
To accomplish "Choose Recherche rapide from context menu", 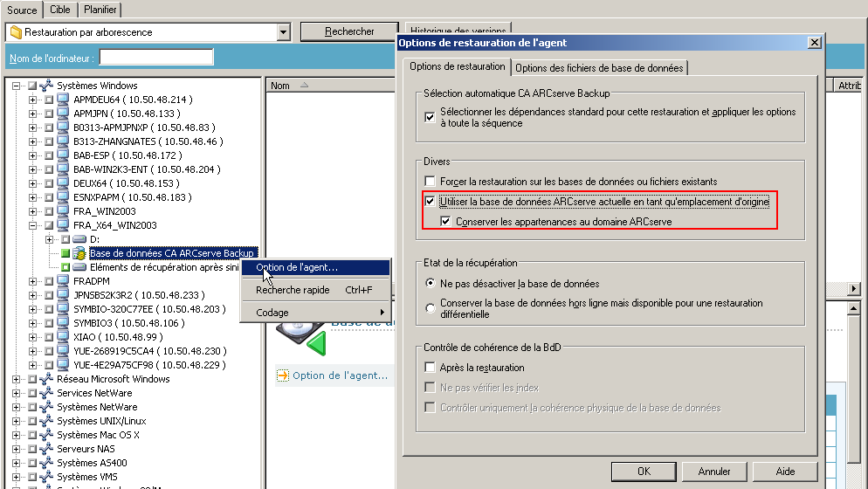I will pos(315,290).
